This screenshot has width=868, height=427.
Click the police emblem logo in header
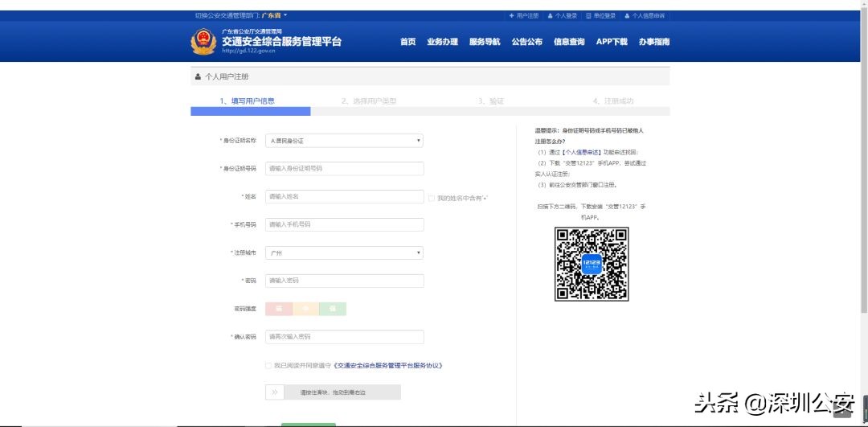click(x=203, y=42)
